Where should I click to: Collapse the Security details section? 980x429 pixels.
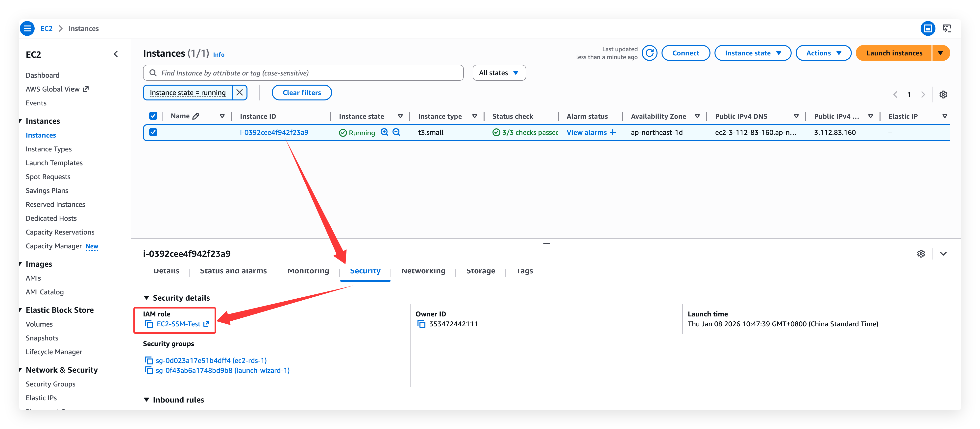point(147,298)
